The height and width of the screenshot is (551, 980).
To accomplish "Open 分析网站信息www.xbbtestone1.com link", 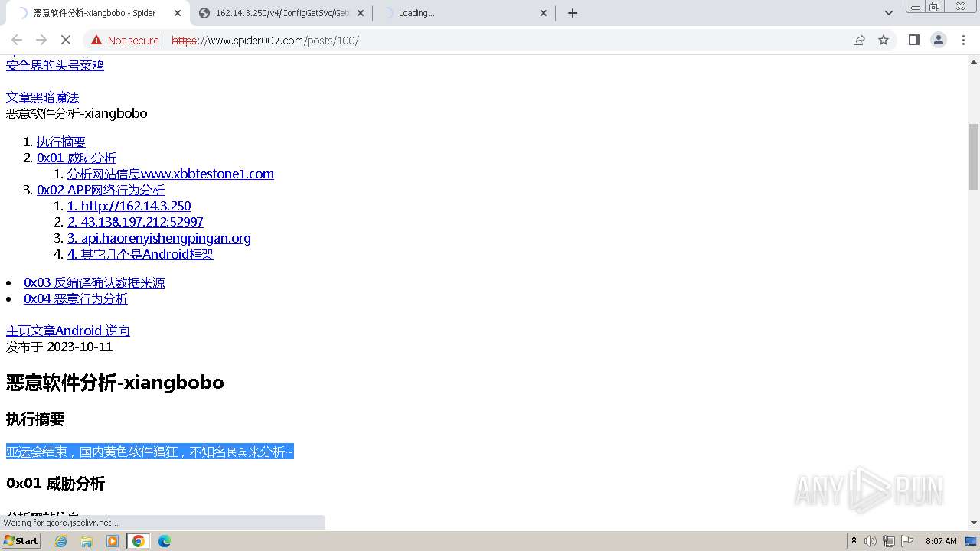I will (x=171, y=174).
